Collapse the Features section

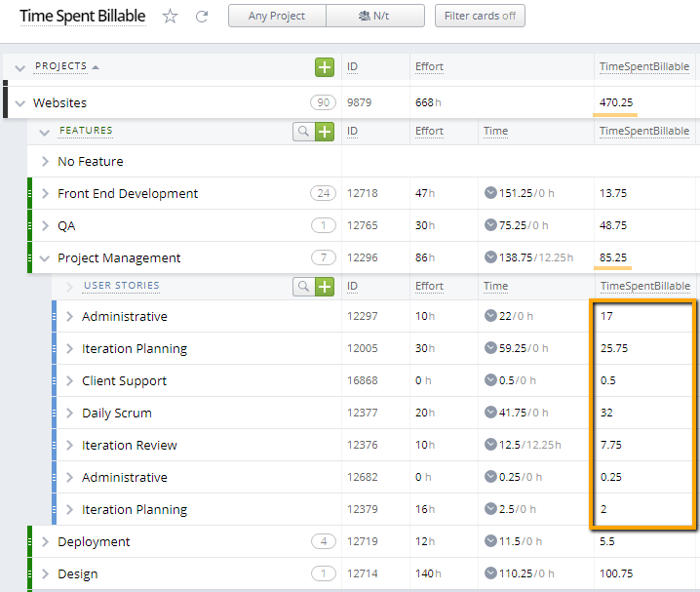click(44, 132)
